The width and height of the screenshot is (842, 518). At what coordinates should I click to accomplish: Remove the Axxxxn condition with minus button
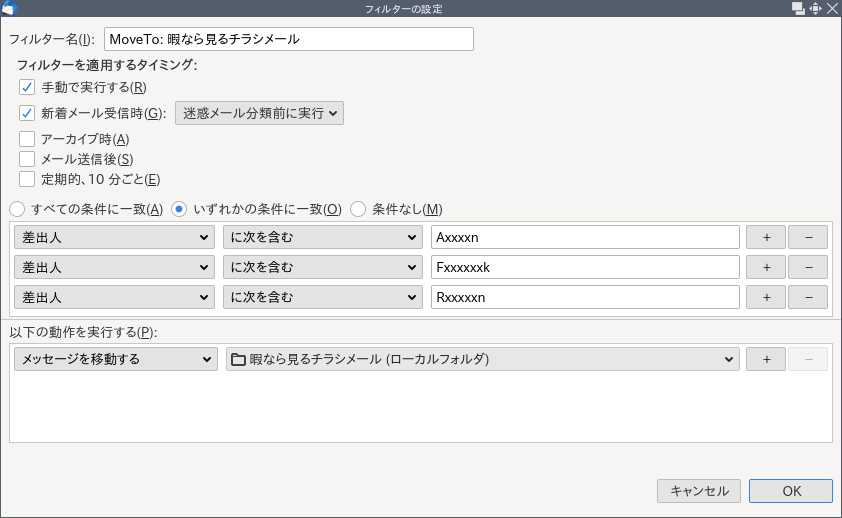coord(807,237)
